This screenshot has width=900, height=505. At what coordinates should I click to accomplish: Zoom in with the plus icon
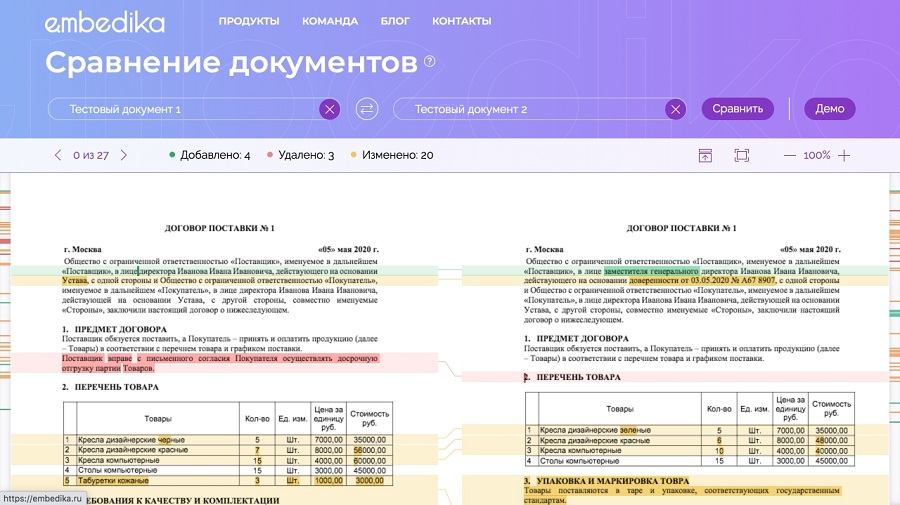pyautogui.click(x=844, y=155)
